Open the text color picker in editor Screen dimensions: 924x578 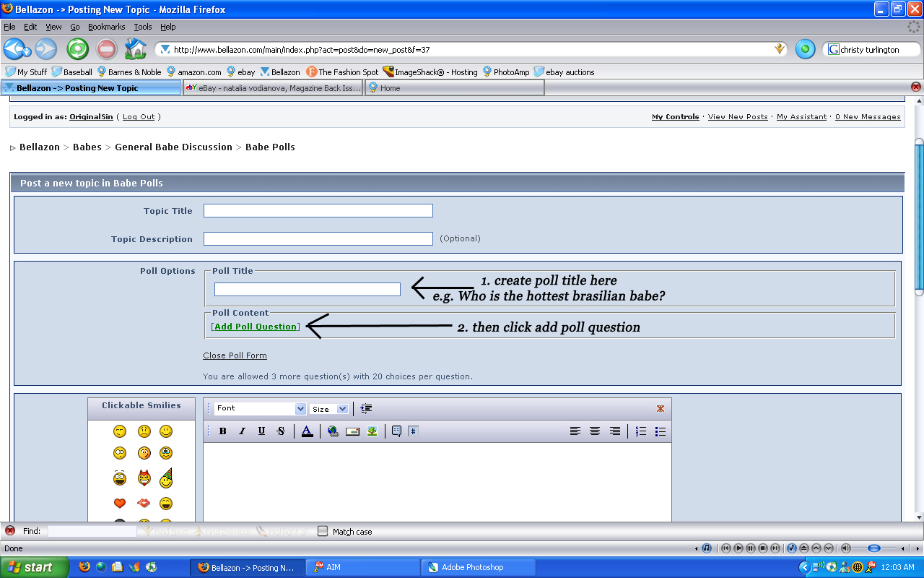(x=307, y=431)
